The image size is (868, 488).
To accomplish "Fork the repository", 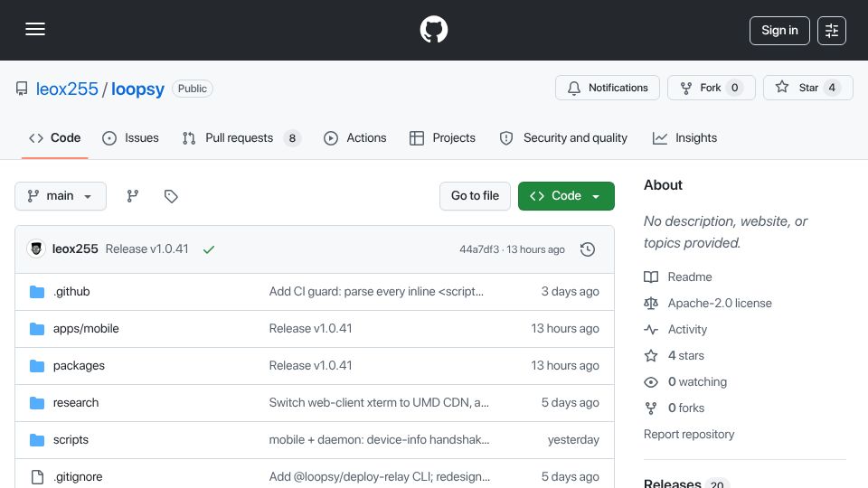I will 711,88.
